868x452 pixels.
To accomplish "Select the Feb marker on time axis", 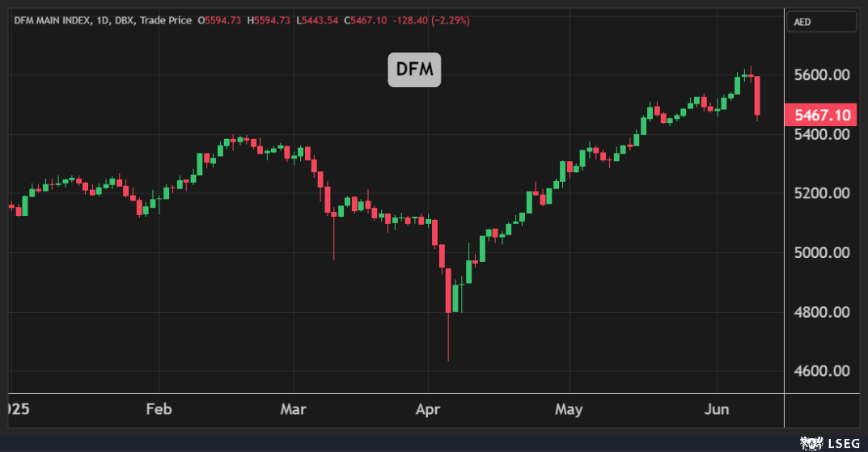I will (159, 409).
